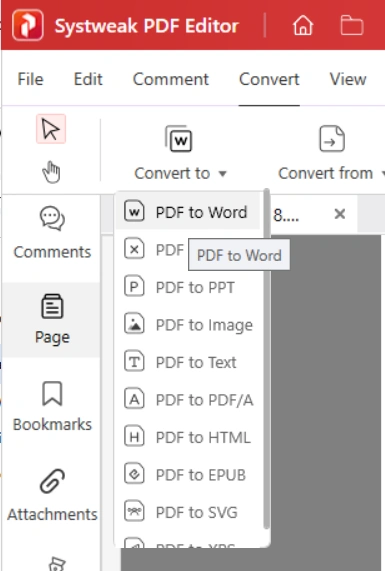
Task: Choose PDF to PDF/A option
Action: (188, 400)
